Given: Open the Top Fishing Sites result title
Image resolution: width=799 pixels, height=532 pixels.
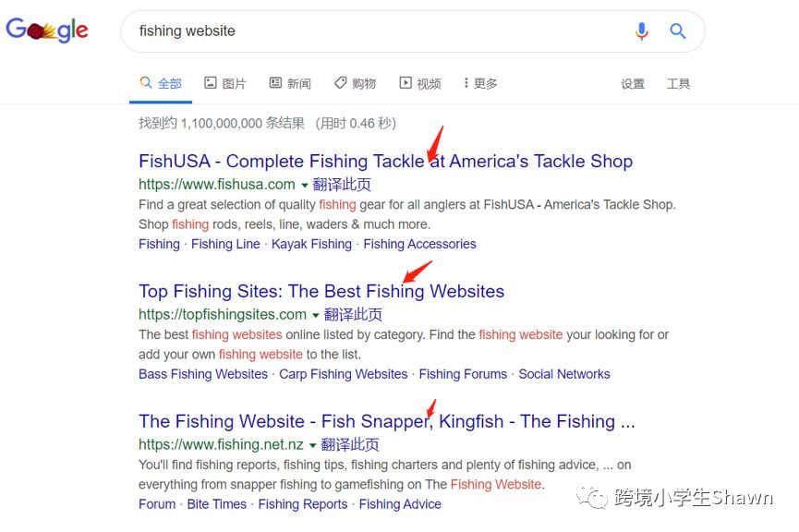Looking at the screenshot, I should tap(321, 291).
